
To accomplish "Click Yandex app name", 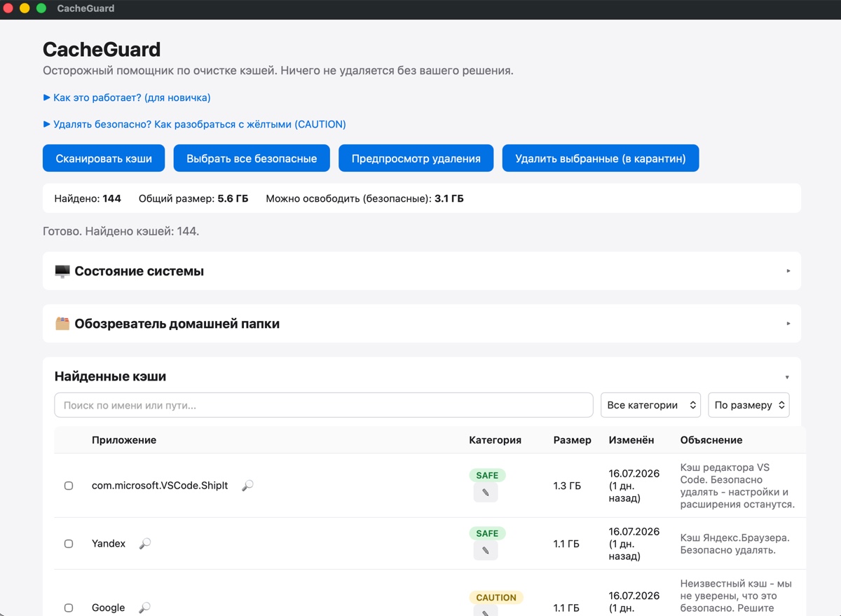I will [x=109, y=543].
